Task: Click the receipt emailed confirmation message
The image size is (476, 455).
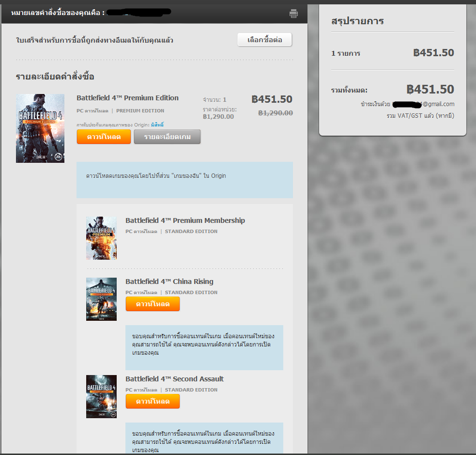Action: 94,40
